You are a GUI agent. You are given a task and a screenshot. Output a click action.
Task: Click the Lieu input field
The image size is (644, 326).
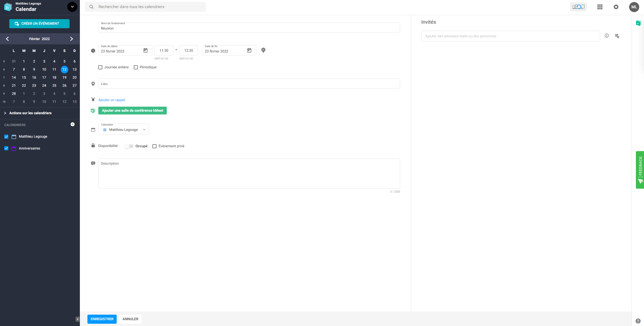(249, 83)
